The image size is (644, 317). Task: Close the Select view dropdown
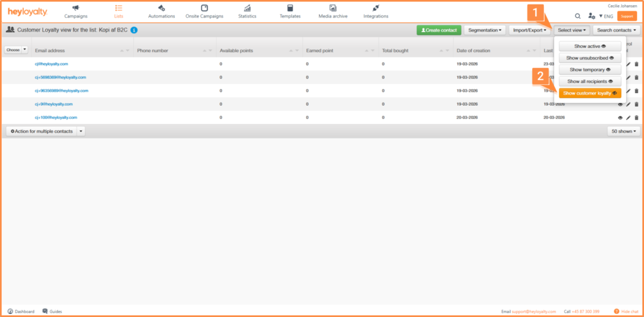click(x=572, y=30)
